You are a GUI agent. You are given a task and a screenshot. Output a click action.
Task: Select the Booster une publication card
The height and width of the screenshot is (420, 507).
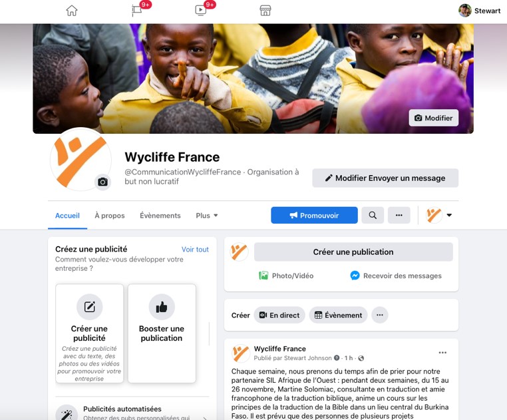pos(162,333)
